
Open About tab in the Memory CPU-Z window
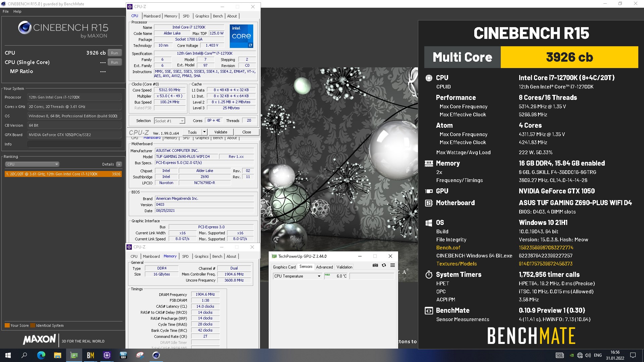pyautogui.click(x=231, y=256)
